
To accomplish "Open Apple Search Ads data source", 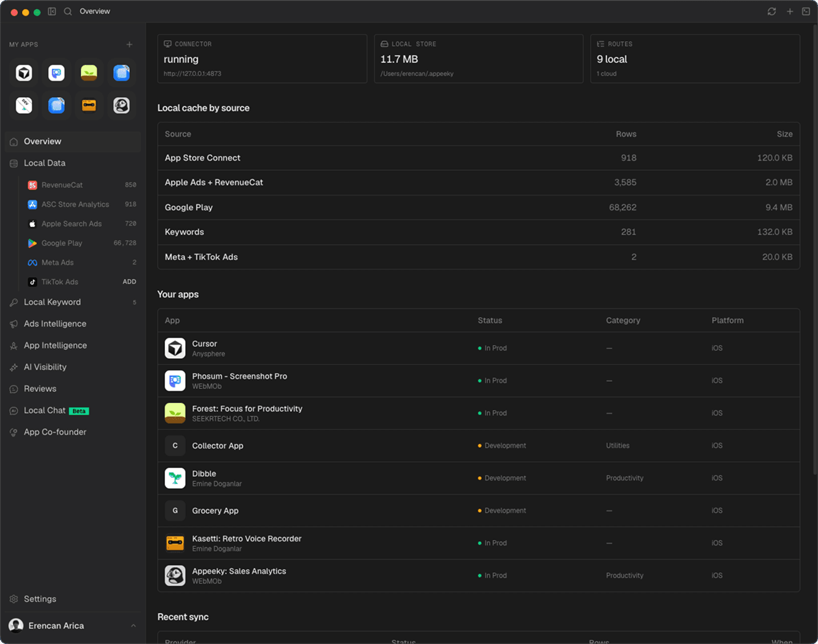I will point(82,224).
